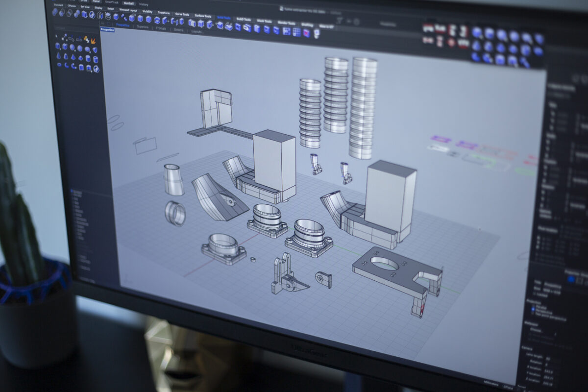Select the Torus solid tool
The width and height of the screenshot is (588, 392).
[59, 65]
